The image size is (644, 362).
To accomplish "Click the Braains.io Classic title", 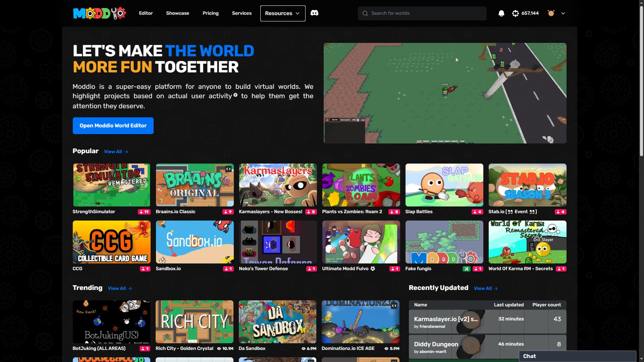I will click(x=175, y=212).
